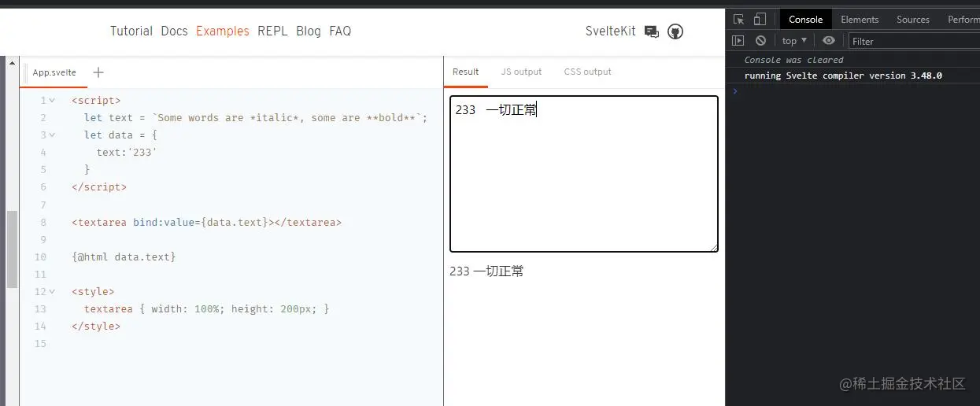Open the Elements tab in DevTools
980x406 pixels.
point(859,20)
